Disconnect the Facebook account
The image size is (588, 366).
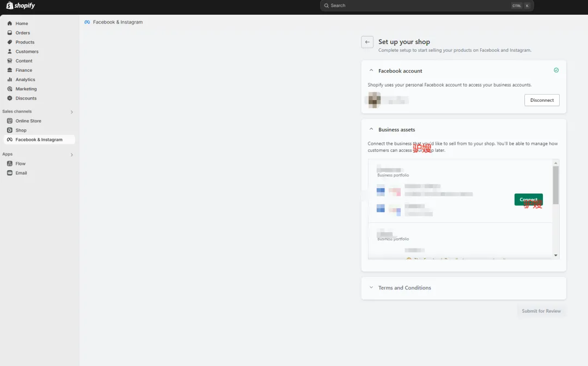point(542,100)
